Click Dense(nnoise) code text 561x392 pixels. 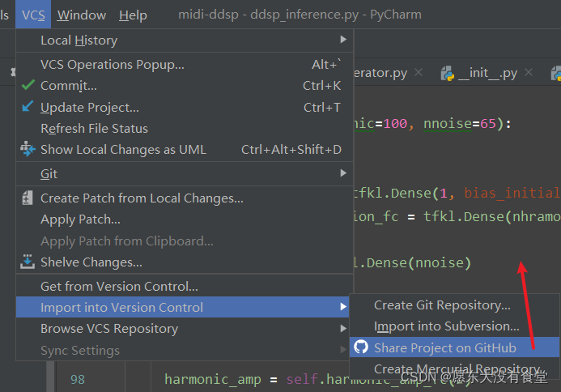(419, 262)
